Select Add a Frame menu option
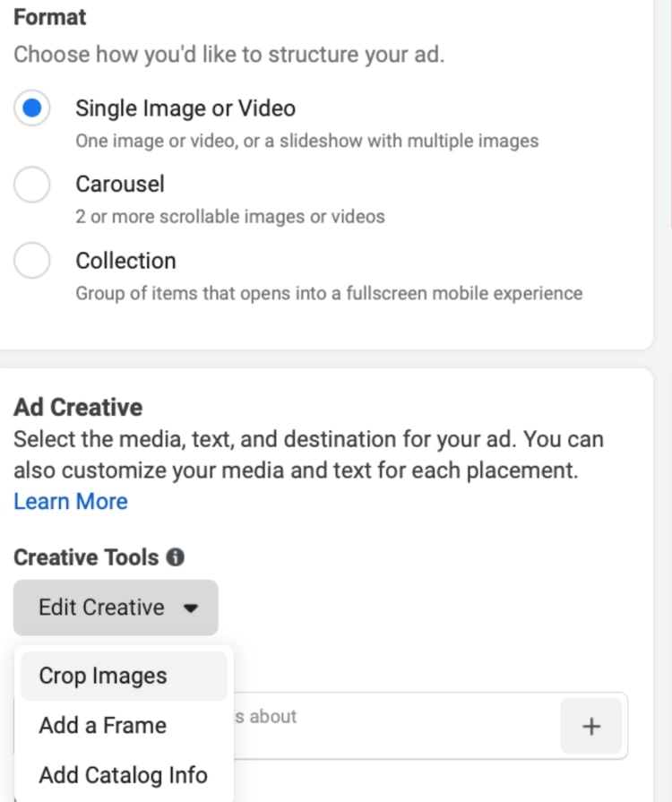This screenshot has height=802, width=672. click(x=125, y=725)
